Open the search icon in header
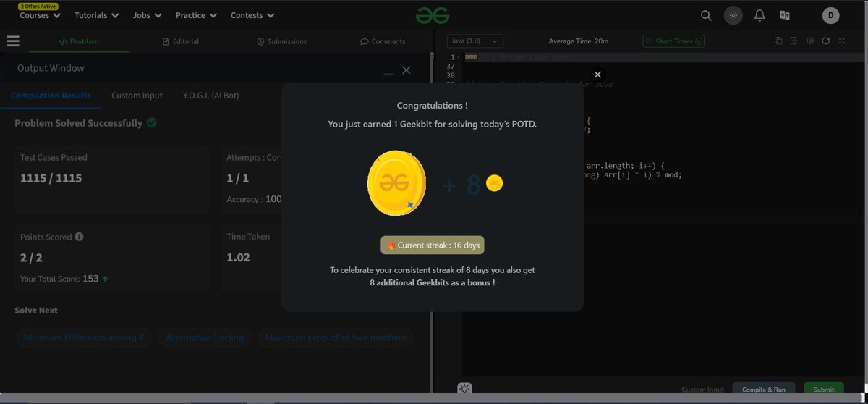 (707, 15)
